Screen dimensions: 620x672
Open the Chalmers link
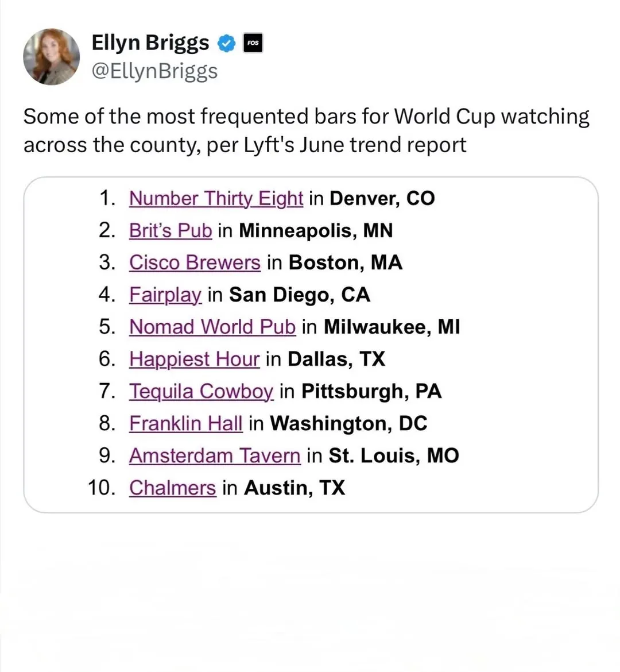click(173, 488)
